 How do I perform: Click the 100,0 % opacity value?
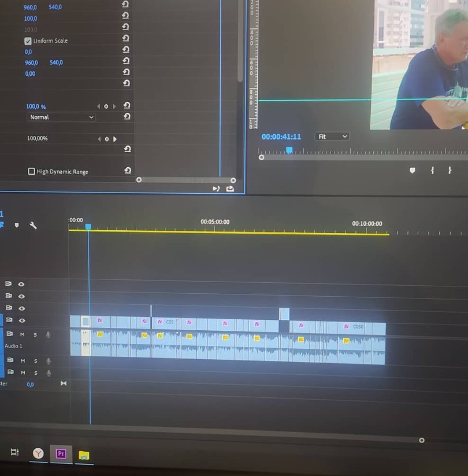pyautogui.click(x=36, y=106)
